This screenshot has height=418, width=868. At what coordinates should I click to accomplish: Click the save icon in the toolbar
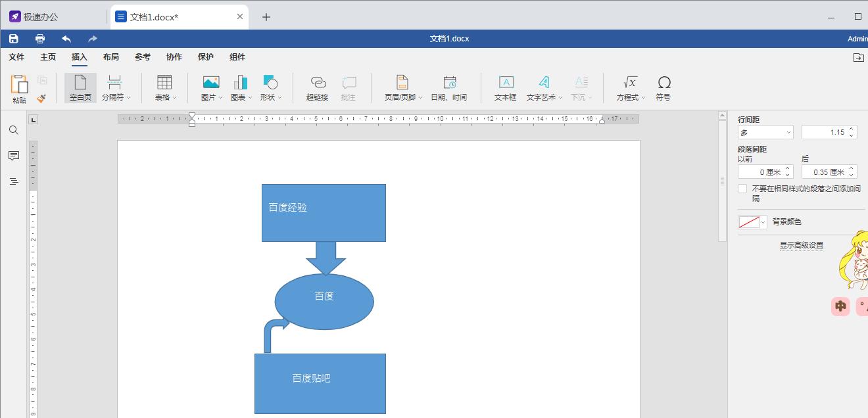13,38
